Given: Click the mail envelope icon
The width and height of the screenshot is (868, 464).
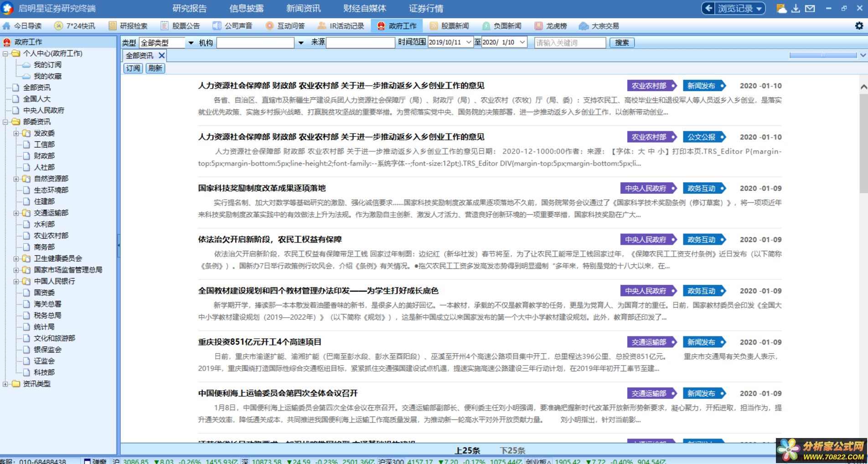Looking at the screenshot, I should point(810,8).
